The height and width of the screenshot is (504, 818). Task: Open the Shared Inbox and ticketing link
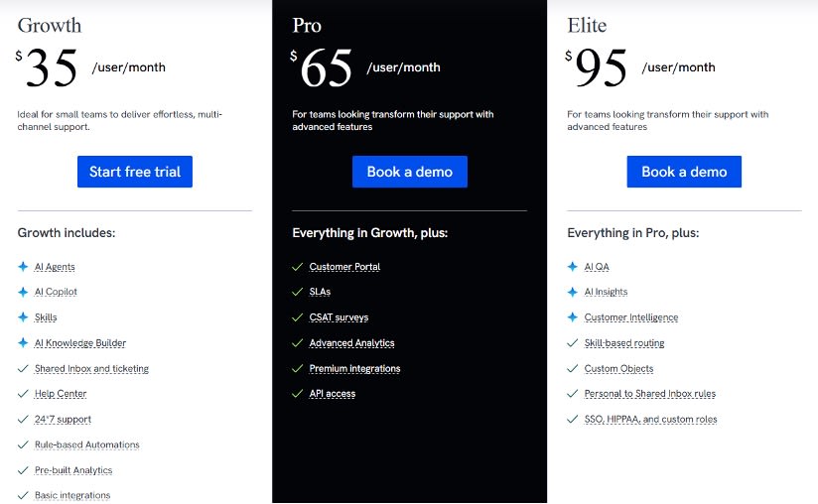91,368
